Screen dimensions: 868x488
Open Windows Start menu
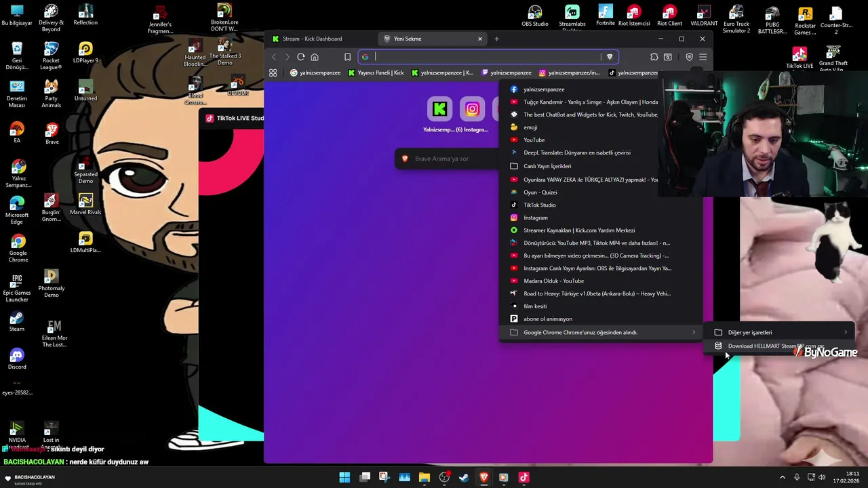[344, 477]
